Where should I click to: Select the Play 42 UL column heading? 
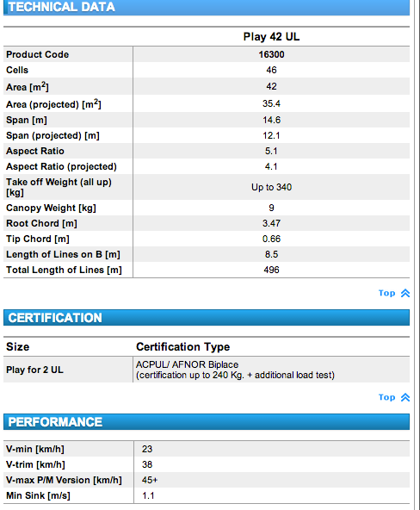271,36
